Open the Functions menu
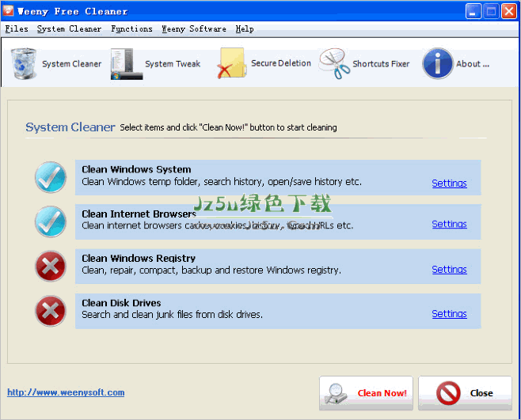Viewport: 521px width, 420px height. coord(131,29)
